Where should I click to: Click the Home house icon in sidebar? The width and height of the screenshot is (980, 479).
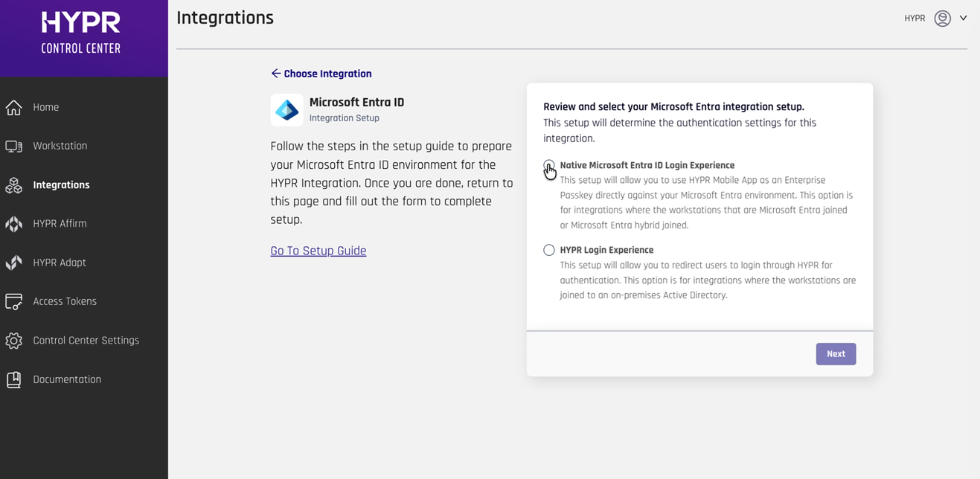point(14,107)
